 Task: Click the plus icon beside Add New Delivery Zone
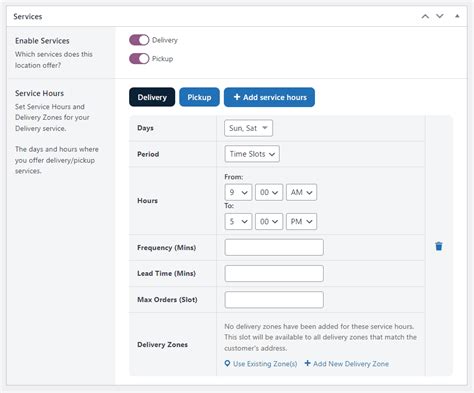coord(308,363)
